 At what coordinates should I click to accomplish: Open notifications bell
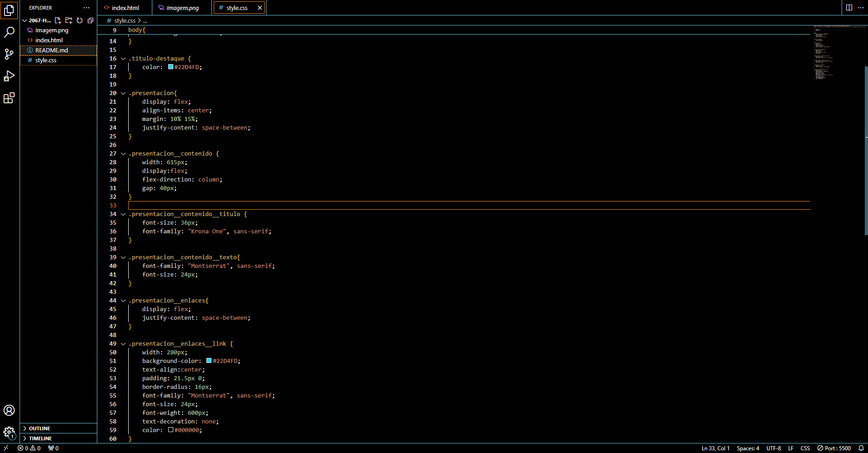click(x=861, y=448)
